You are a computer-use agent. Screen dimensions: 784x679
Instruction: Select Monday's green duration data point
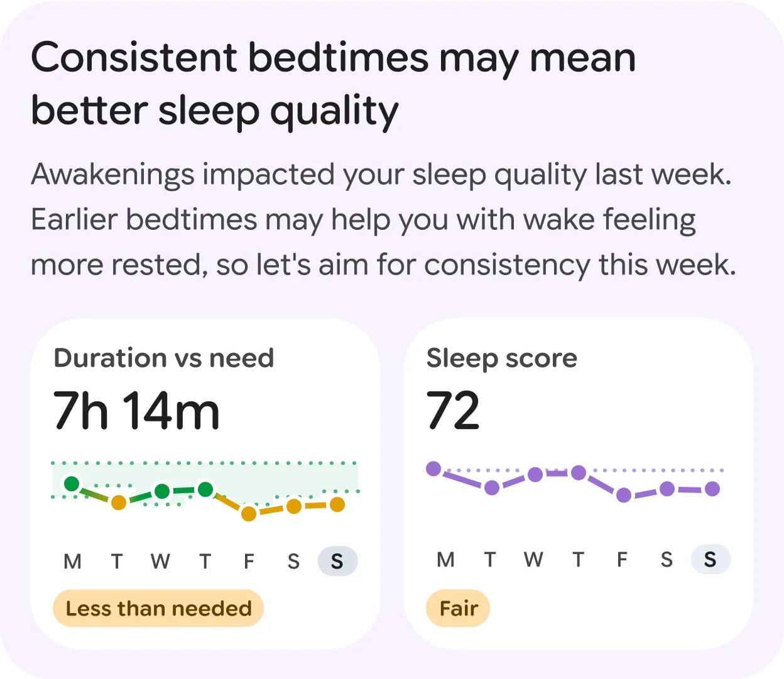click(x=72, y=484)
